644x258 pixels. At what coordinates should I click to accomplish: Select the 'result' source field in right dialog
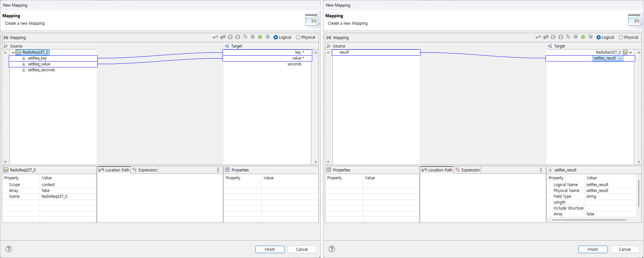click(x=376, y=52)
